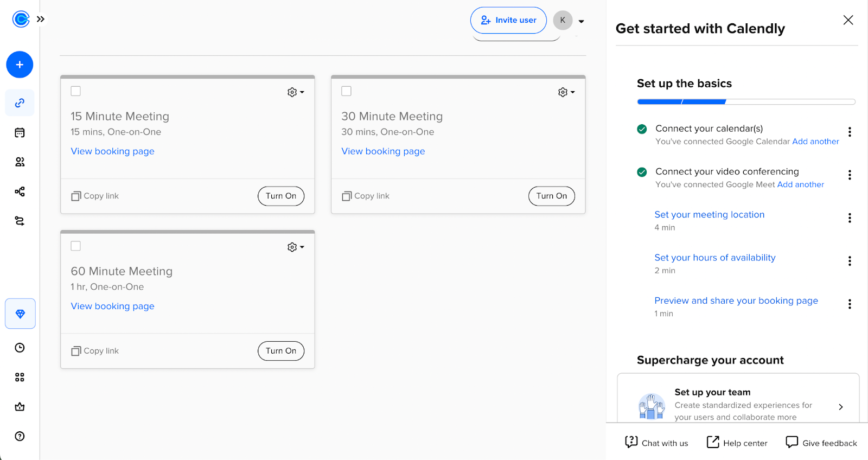
Task: Turn On the 15 Minute Meeting
Action: (x=281, y=196)
